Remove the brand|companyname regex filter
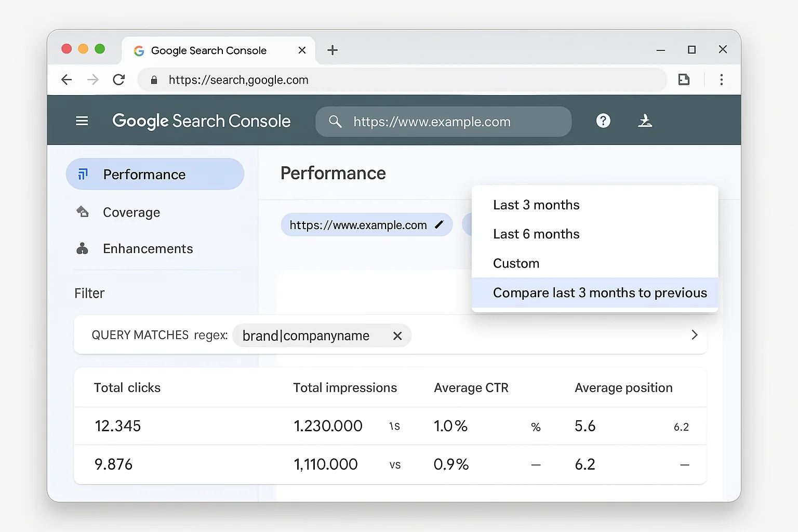 click(397, 336)
